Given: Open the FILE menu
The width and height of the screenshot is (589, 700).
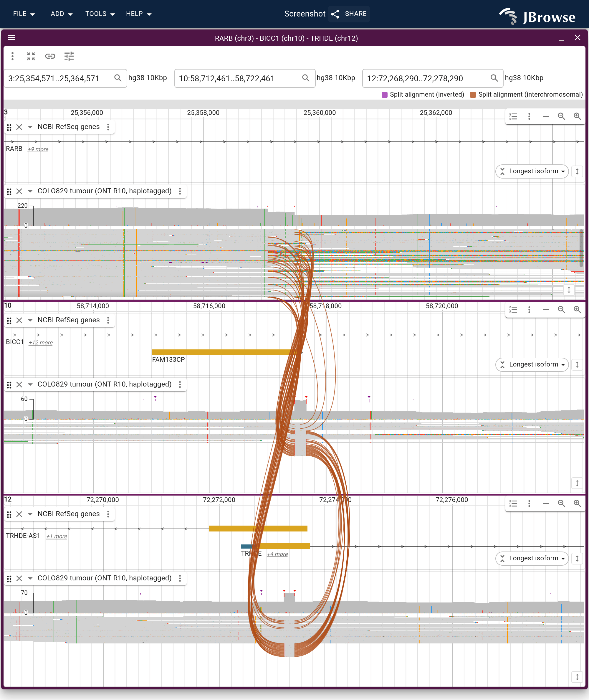Looking at the screenshot, I should tap(24, 14).
